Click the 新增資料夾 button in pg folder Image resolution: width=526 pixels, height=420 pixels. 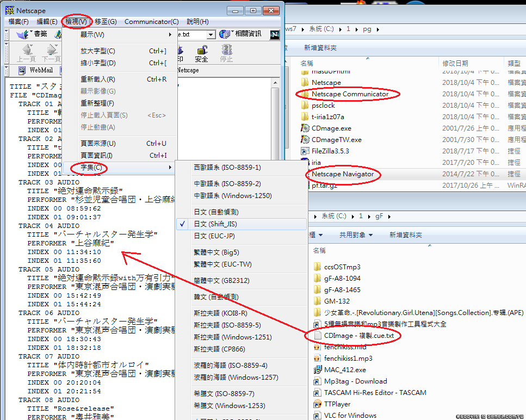point(320,48)
